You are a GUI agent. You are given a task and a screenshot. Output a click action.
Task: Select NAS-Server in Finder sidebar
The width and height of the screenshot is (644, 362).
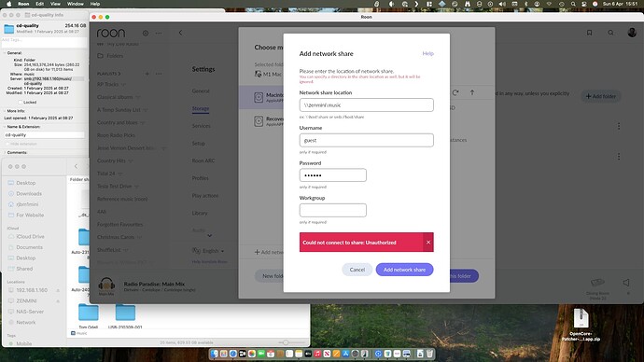click(30, 312)
